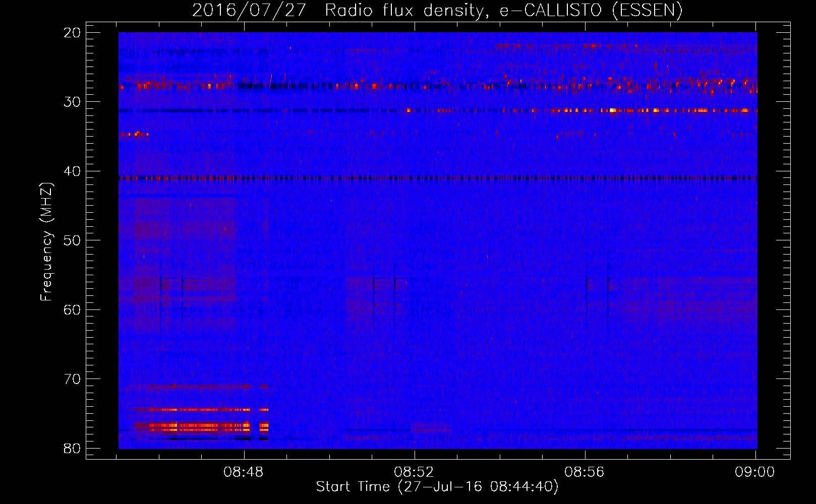Click the bright white spot at 31 MHz

(x=612, y=110)
